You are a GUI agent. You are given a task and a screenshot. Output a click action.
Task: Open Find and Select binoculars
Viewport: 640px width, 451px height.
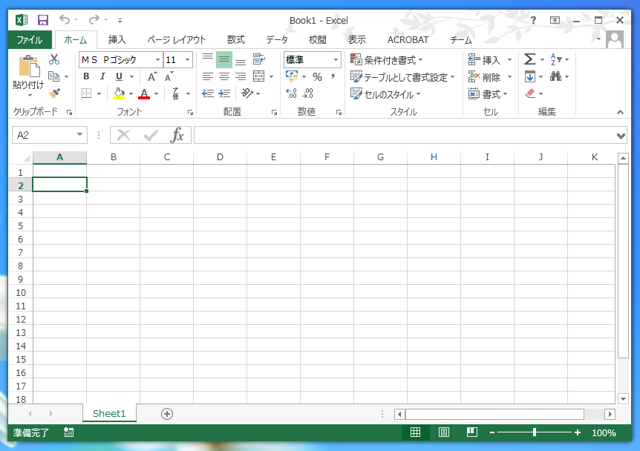coord(555,76)
